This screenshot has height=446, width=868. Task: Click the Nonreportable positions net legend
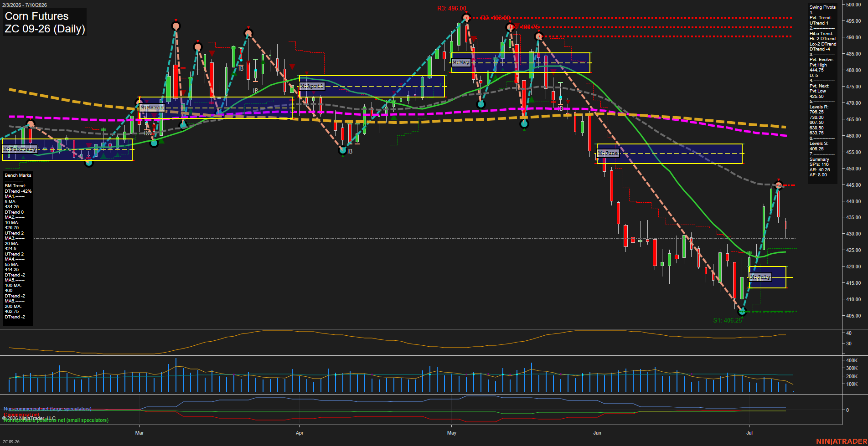56,420
